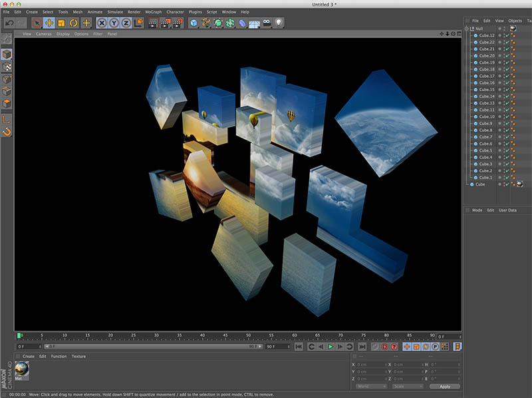
Task: Collapse the Null object tree
Action: tap(467, 29)
